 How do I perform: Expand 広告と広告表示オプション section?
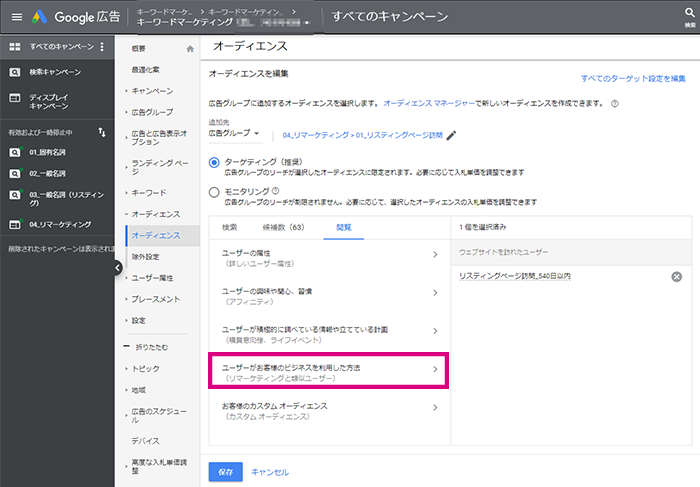[x=159, y=137]
